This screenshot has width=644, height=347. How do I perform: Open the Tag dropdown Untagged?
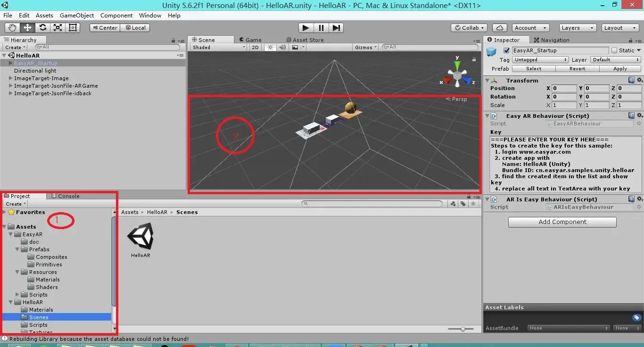click(540, 60)
